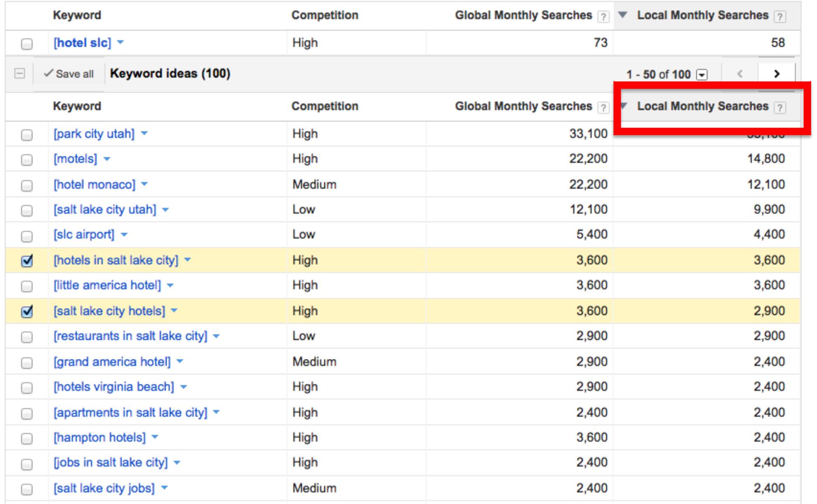The width and height of the screenshot is (817, 504).
Task: Open dropdown arrow next to [park city utah]
Action: pos(144,134)
